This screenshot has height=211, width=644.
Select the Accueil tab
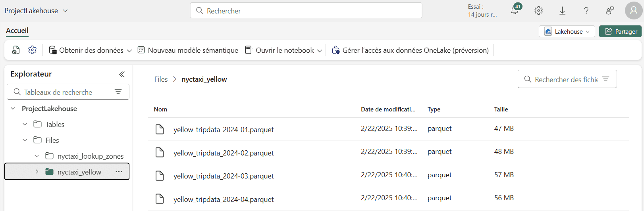coord(17,31)
